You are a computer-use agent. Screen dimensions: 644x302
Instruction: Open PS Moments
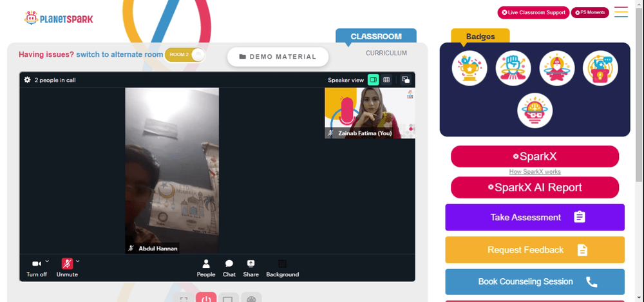pos(590,12)
